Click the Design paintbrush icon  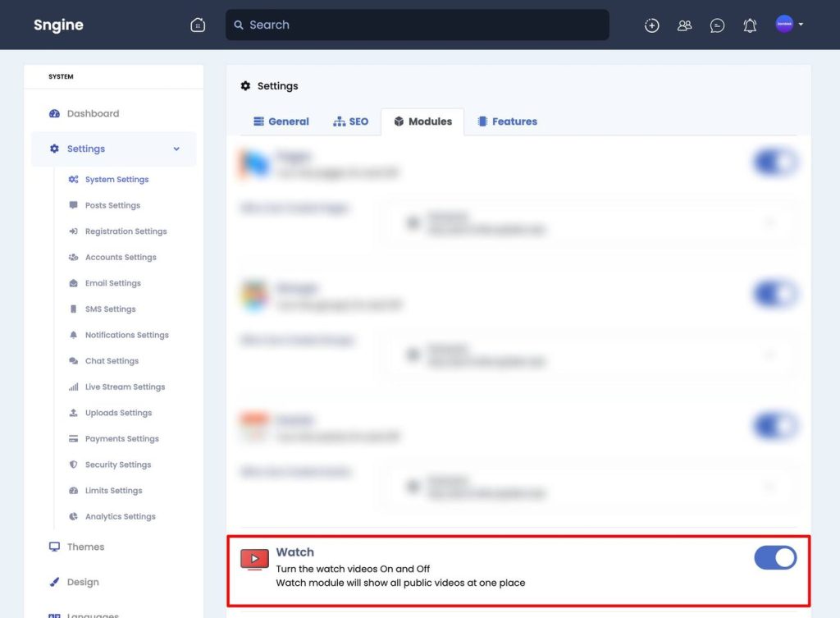point(54,582)
